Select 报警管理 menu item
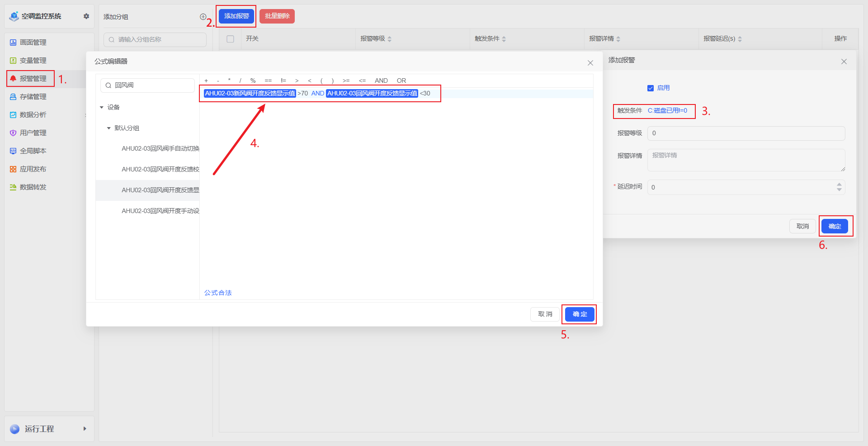868x446 pixels. (x=33, y=79)
